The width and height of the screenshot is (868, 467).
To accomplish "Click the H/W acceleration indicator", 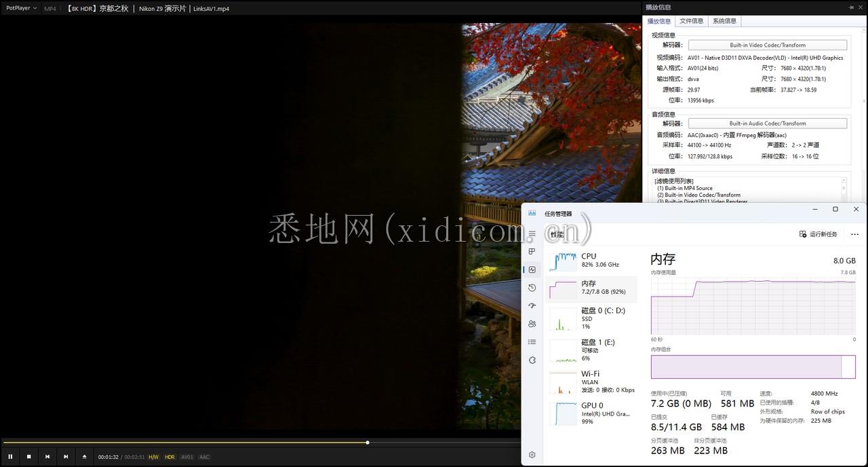I will (x=154, y=457).
